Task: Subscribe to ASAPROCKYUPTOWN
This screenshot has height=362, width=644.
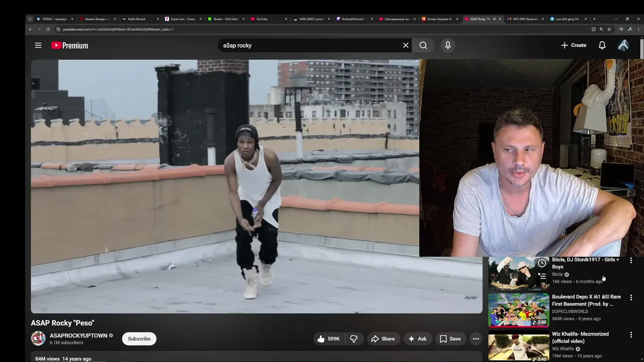Action: 139,339
